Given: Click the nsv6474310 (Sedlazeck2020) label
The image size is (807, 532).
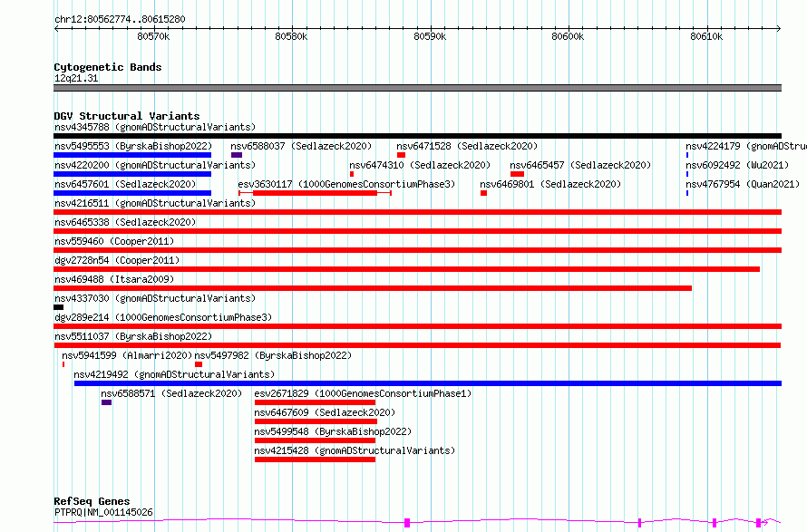Looking at the screenshot, I should pyautogui.click(x=420, y=165).
